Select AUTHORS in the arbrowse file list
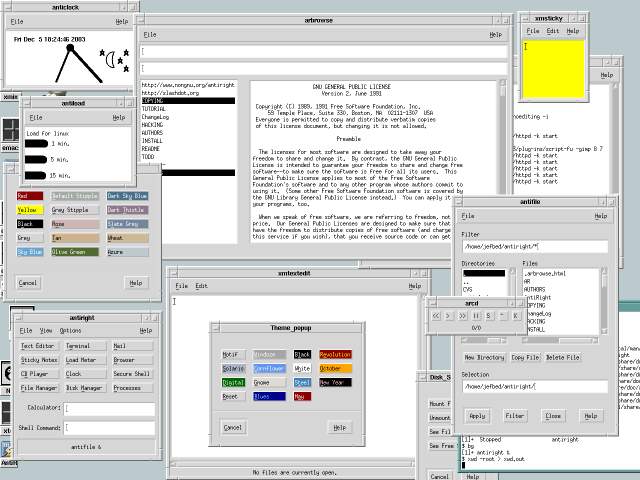The width and height of the screenshot is (640, 480). [x=152, y=132]
